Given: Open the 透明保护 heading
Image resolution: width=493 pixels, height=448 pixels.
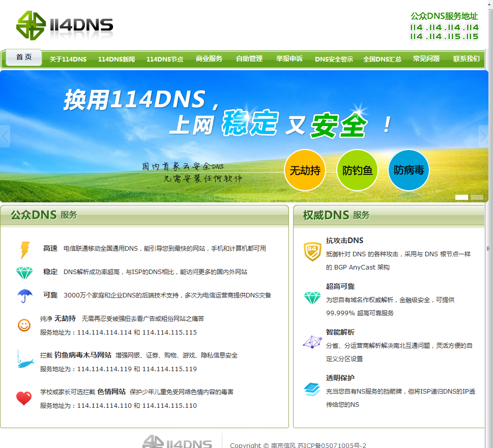Looking at the screenshot, I should coord(340,378).
